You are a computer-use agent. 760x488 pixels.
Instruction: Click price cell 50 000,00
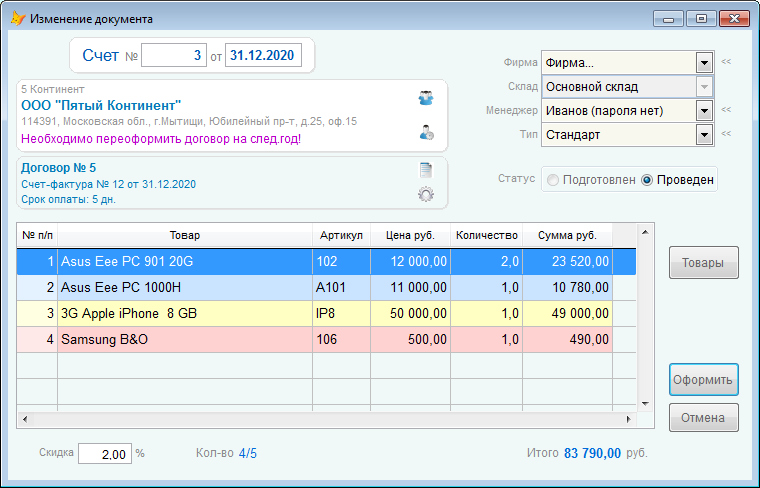tap(411, 314)
